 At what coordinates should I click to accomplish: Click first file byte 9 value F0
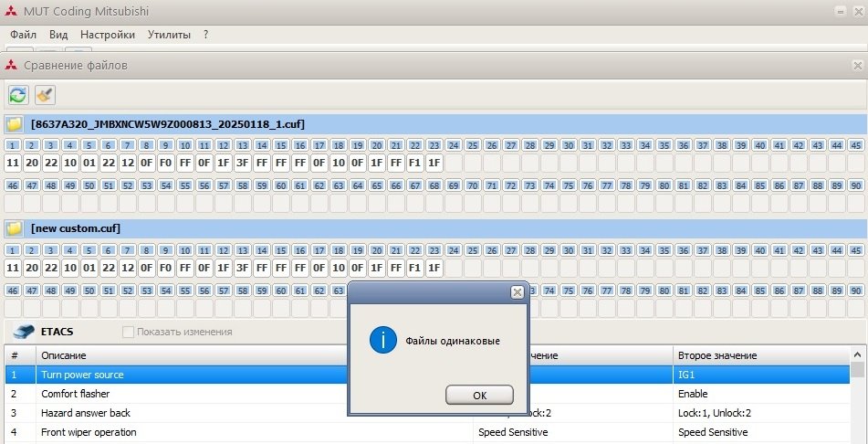tap(165, 163)
